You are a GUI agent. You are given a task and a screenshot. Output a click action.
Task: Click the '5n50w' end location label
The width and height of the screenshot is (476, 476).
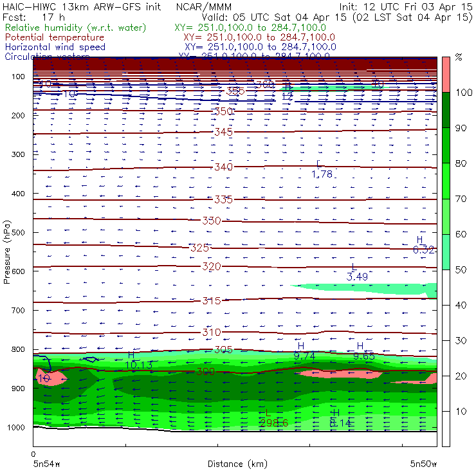click(423, 464)
